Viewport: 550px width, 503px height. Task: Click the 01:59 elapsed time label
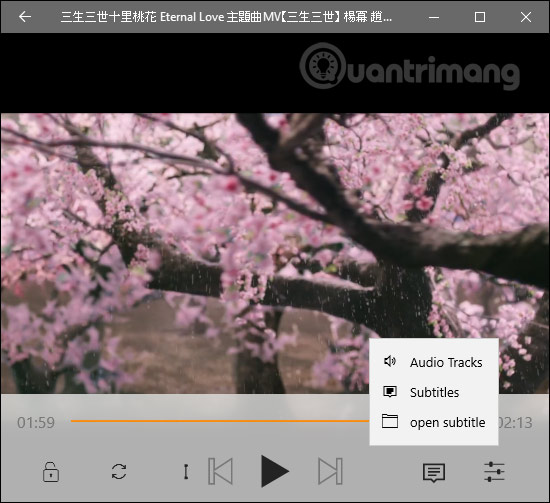pos(36,423)
